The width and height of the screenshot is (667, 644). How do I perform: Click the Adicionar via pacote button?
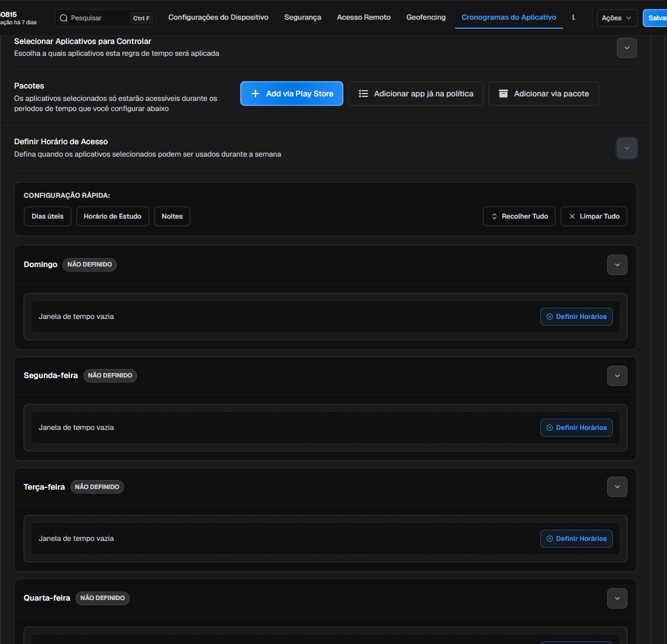544,94
